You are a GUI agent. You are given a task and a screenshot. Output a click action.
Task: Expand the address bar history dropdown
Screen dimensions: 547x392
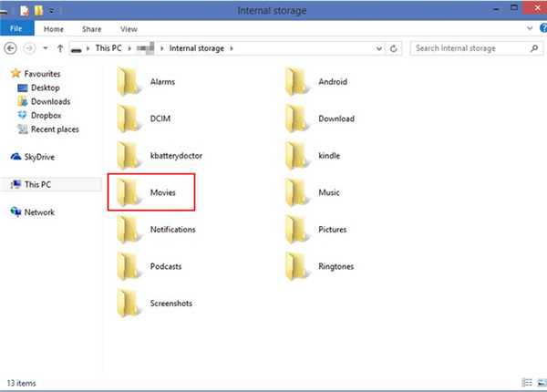coord(379,49)
